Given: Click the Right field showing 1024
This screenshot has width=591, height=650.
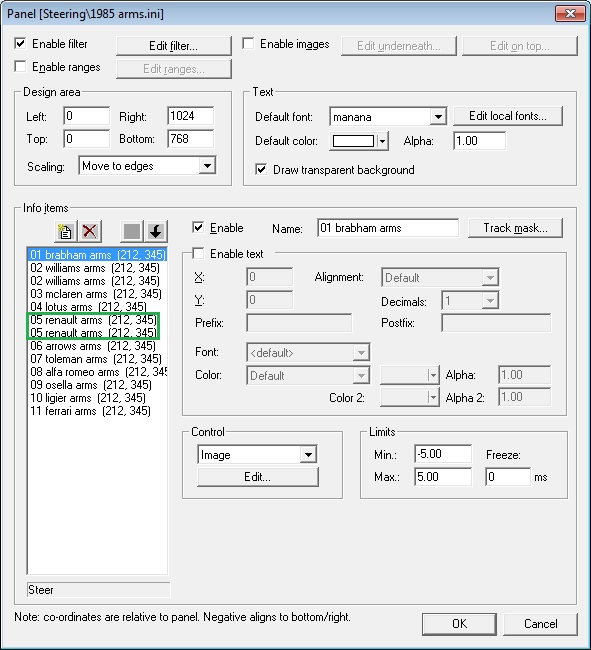Looking at the screenshot, I should coord(191,116).
